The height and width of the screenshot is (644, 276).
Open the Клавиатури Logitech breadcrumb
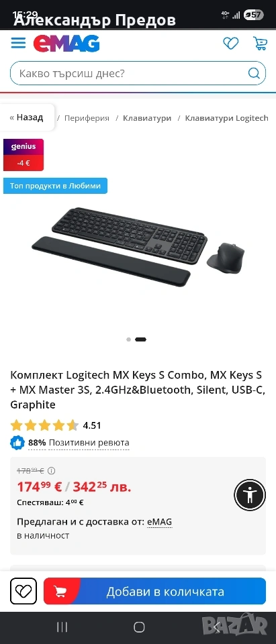226,118
